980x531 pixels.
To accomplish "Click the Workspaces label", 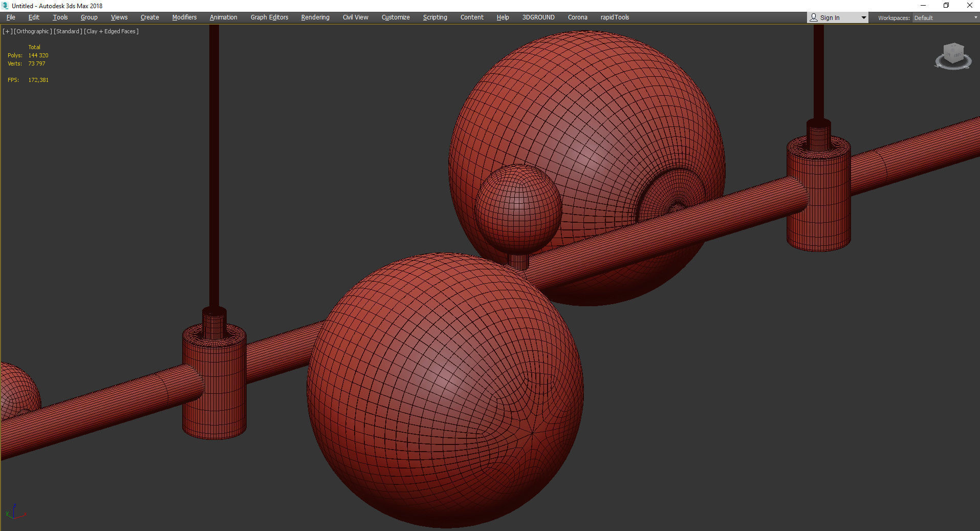I will pyautogui.click(x=894, y=18).
